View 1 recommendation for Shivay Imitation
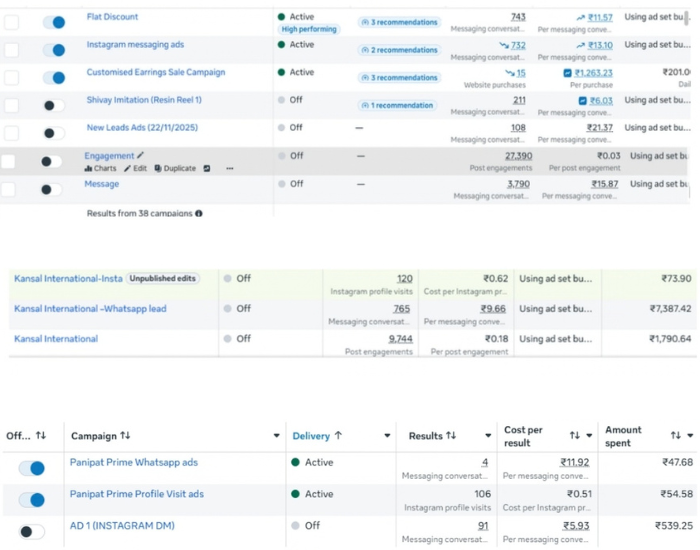Viewport: 700px width, 550px height. point(397,105)
